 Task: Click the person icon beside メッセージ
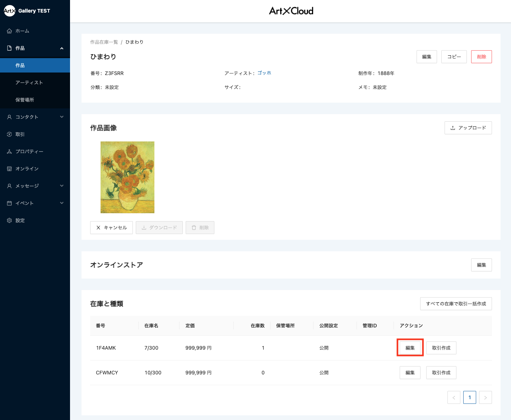pyautogui.click(x=9, y=186)
